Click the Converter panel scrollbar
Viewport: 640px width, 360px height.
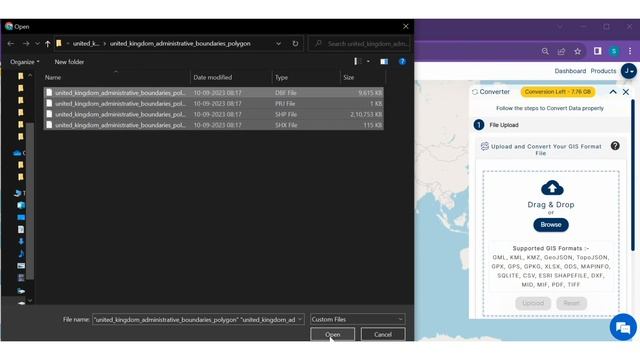(633, 176)
